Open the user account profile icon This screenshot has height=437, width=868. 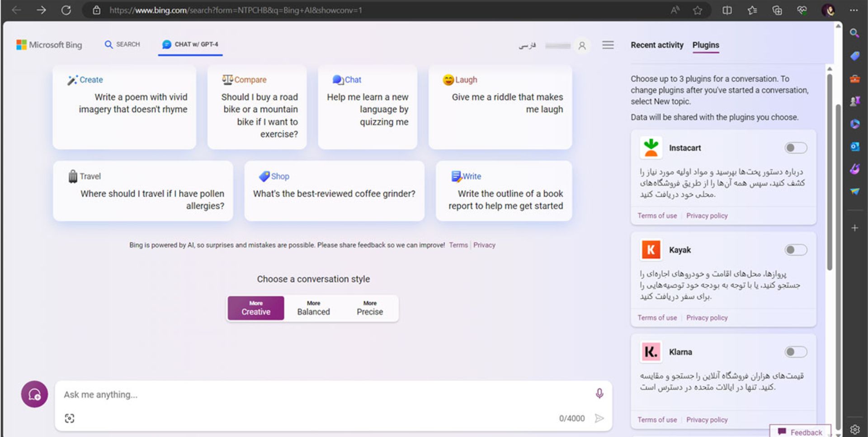[x=582, y=45]
